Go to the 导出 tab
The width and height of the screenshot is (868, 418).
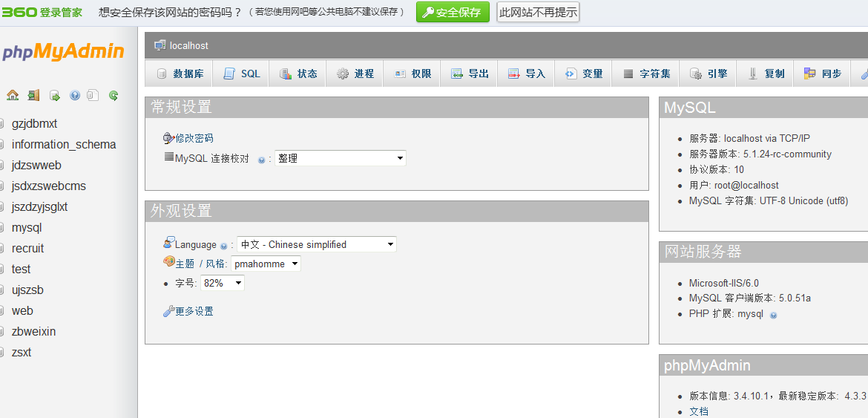(469, 74)
